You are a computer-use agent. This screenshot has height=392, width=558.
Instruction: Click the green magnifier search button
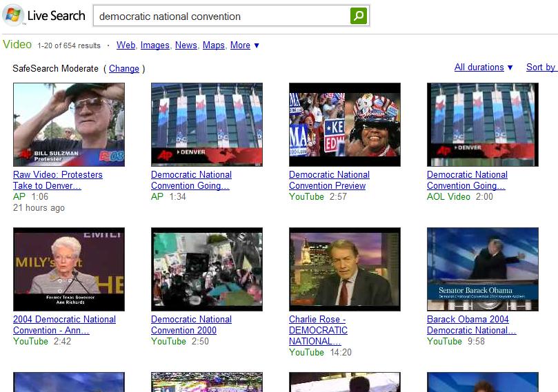tap(359, 16)
